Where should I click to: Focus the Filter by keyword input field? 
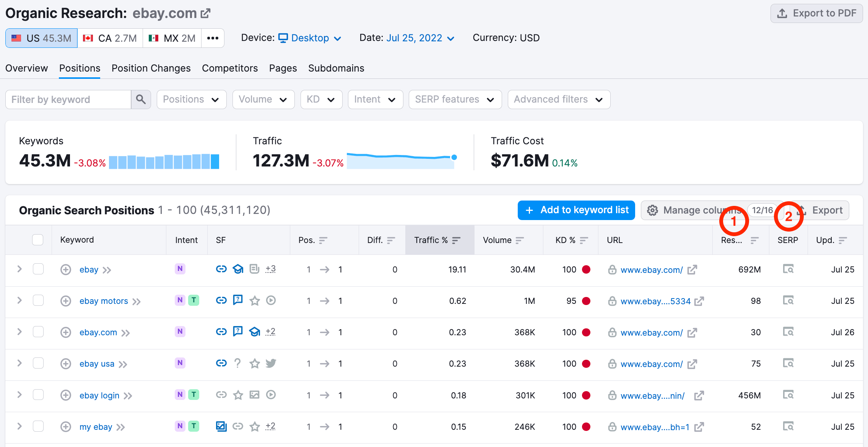[68, 100]
